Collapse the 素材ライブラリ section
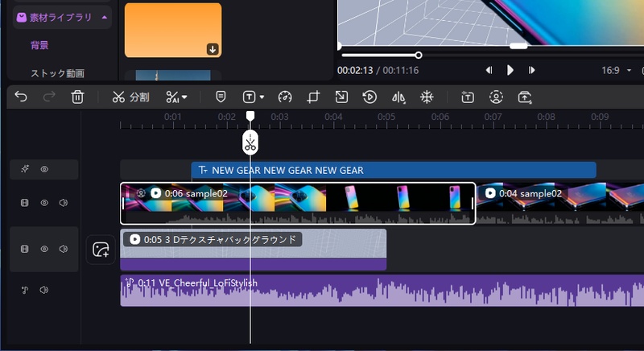Screen dimensions: 644x351 tap(105, 17)
